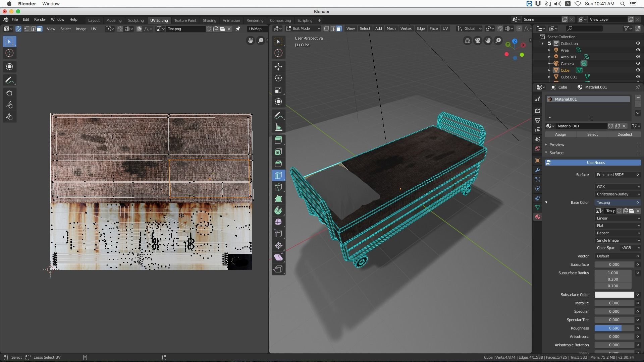Image resolution: width=644 pixels, height=362 pixels.
Task: Choose the Cursor tool in UV editor
Action: click(x=9, y=53)
